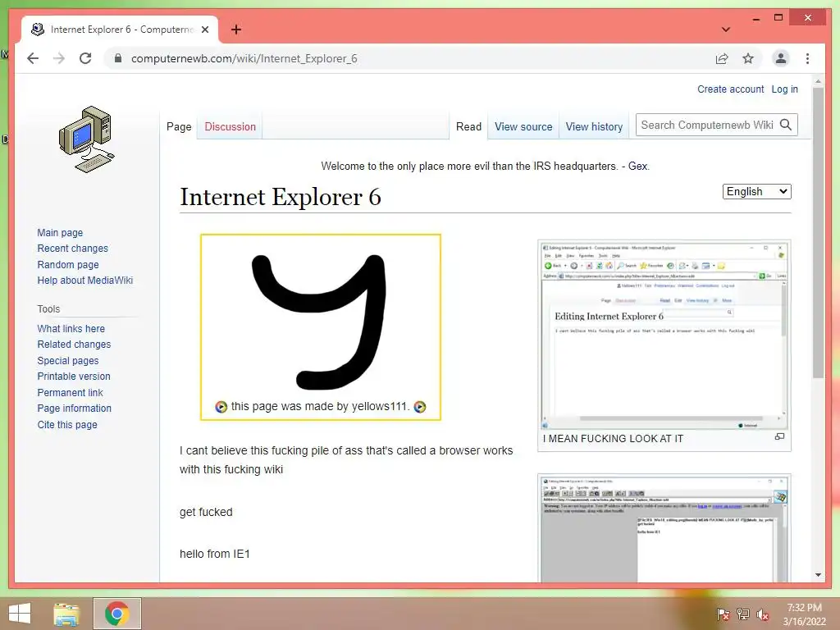Click the 'Welcome to the only place' tagline
The width and height of the screenshot is (840, 630).
coord(485,166)
